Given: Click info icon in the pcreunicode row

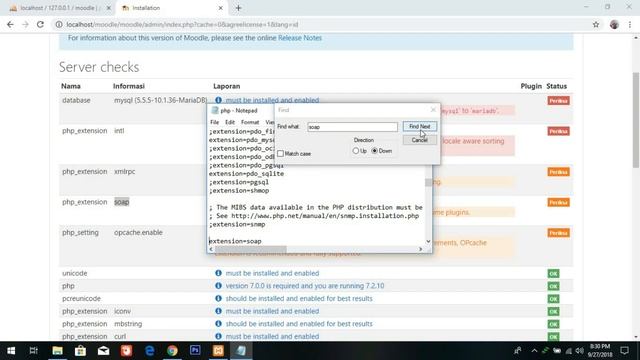Looking at the screenshot, I should (218, 298).
